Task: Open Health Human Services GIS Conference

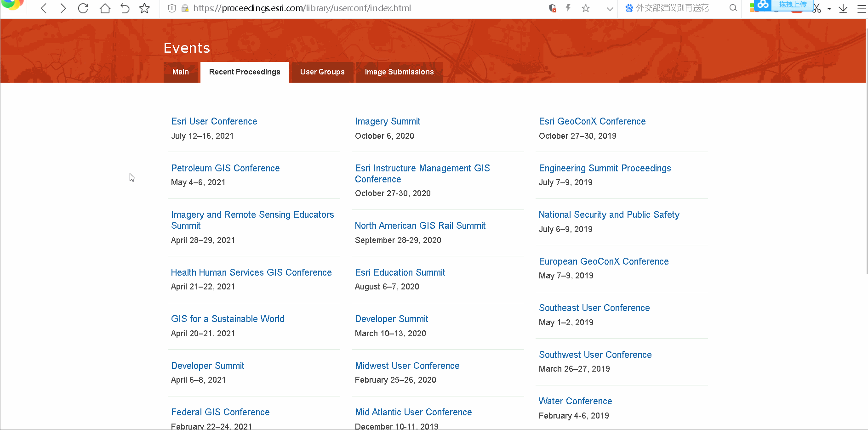Action: click(251, 272)
